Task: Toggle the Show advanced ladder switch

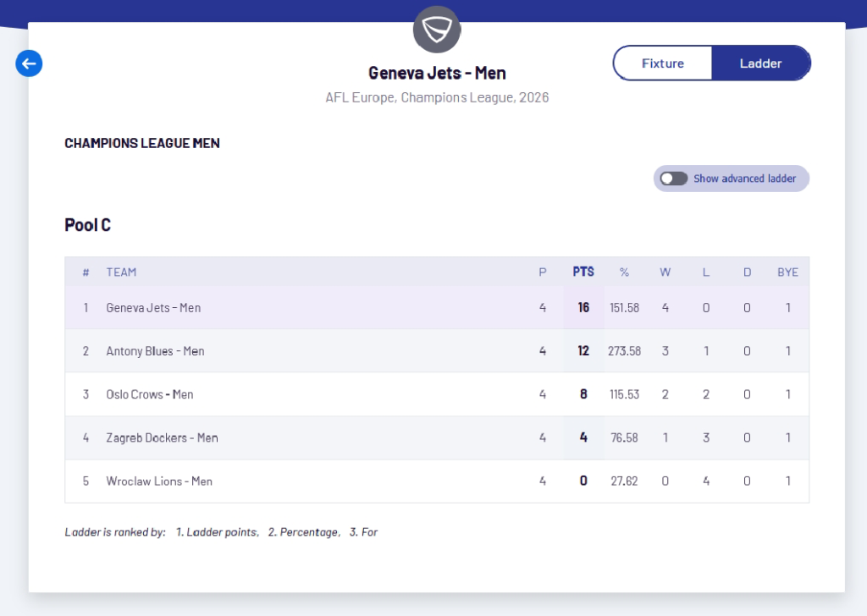Action: [674, 179]
